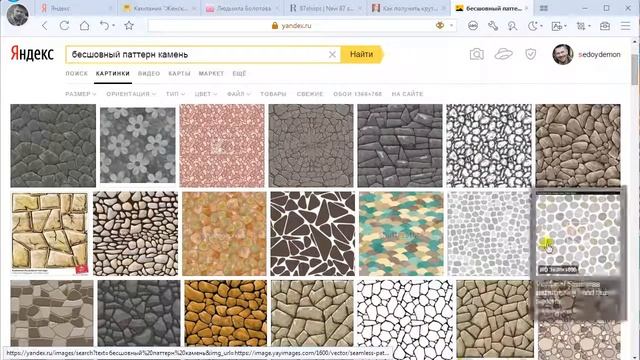This screenshot has height=360, width=640.
Task: Reload the page using the refresh icon
Action: (x=64, y=26)
